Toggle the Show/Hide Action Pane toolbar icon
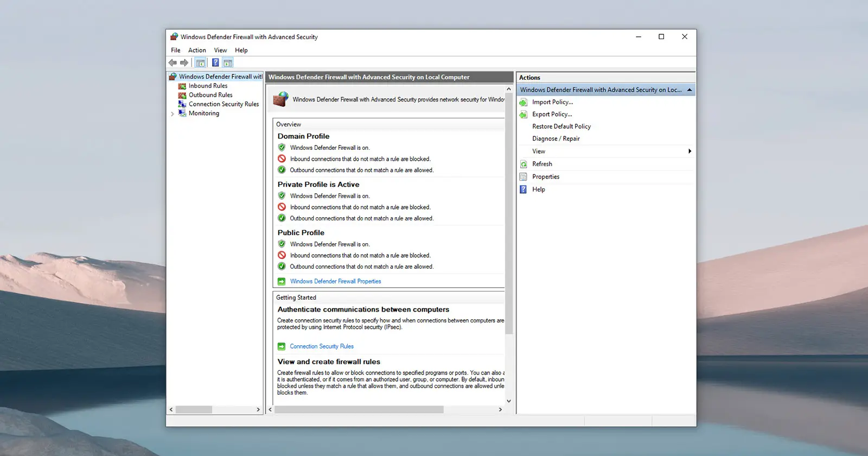The image size is (868, 456). [x=228, y=63]
